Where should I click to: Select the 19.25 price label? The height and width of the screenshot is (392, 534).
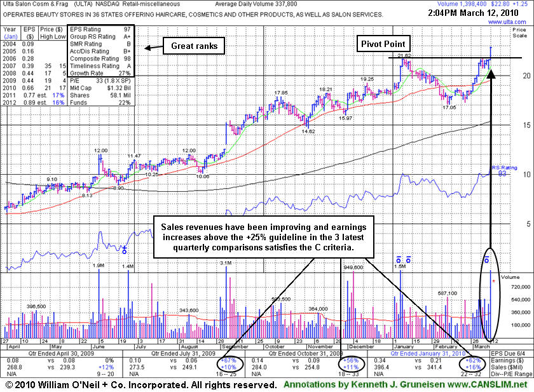pos(367,79)
